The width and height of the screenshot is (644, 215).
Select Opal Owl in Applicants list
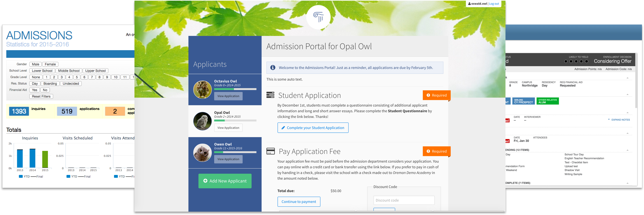pyautogui.click(x=222, y=113)
